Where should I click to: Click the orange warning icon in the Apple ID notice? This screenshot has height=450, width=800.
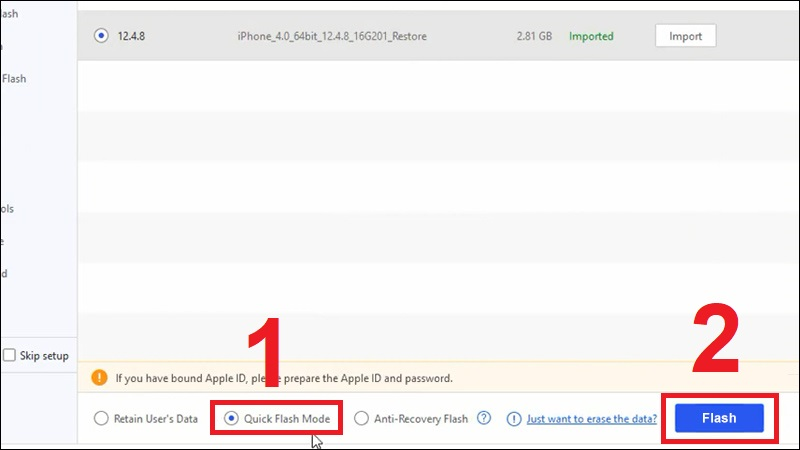tap(99, 379)
